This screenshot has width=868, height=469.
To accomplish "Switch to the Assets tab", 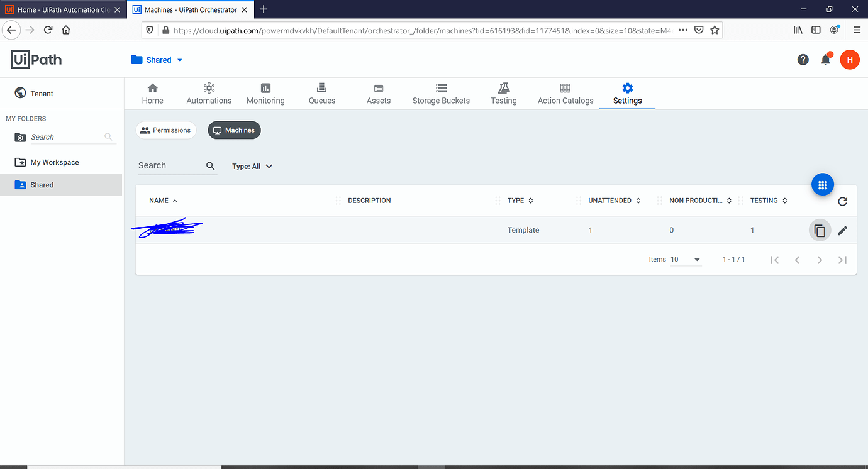I will click(378, 93).
